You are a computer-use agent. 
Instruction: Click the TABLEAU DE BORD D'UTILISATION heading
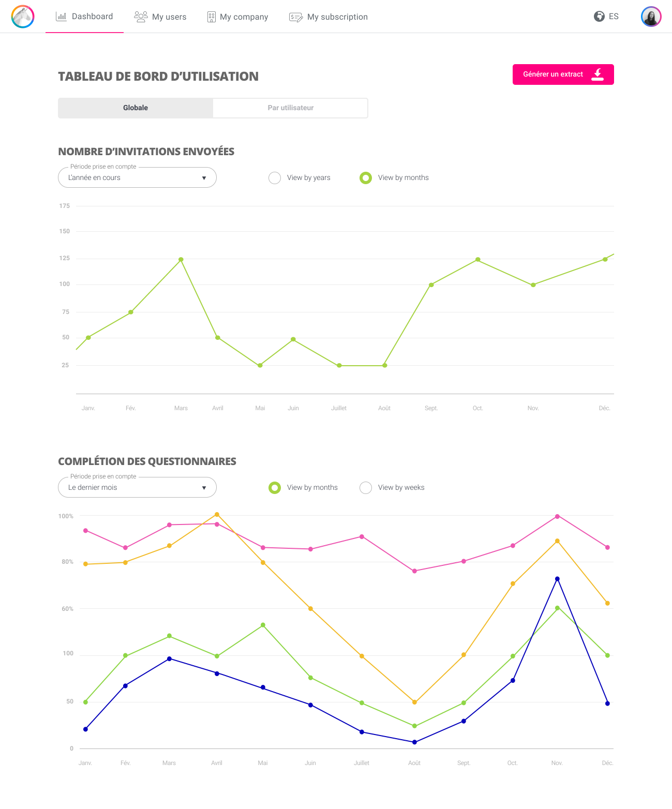point(158,77)
